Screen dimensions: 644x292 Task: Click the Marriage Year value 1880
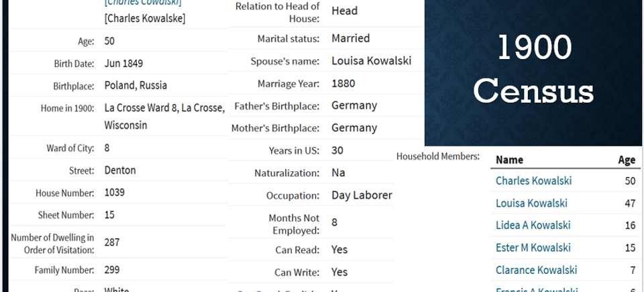tap(343, 83)
